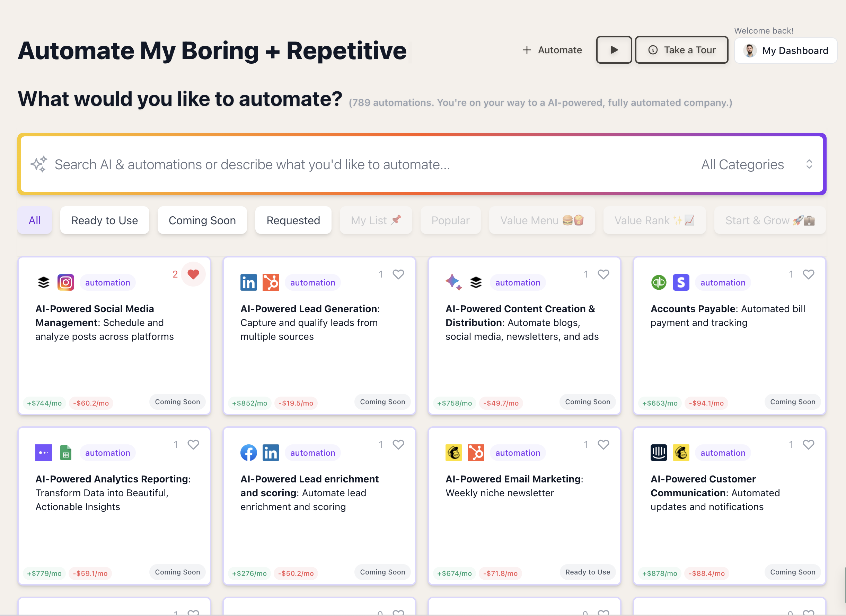Viewport: 846px width, 616px height.
Task: Unlike the AI-Powered Social Media Management card
Action: click(x=193, y=274)
